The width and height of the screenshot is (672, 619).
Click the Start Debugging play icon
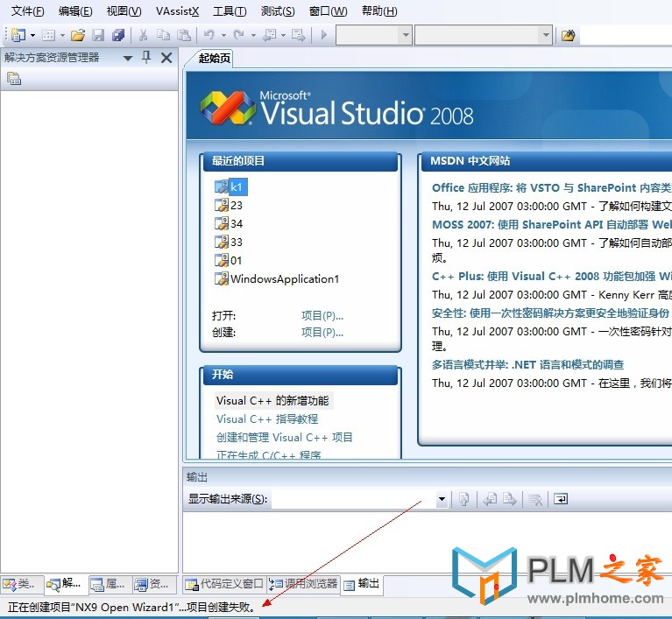[x=324, y=34]
